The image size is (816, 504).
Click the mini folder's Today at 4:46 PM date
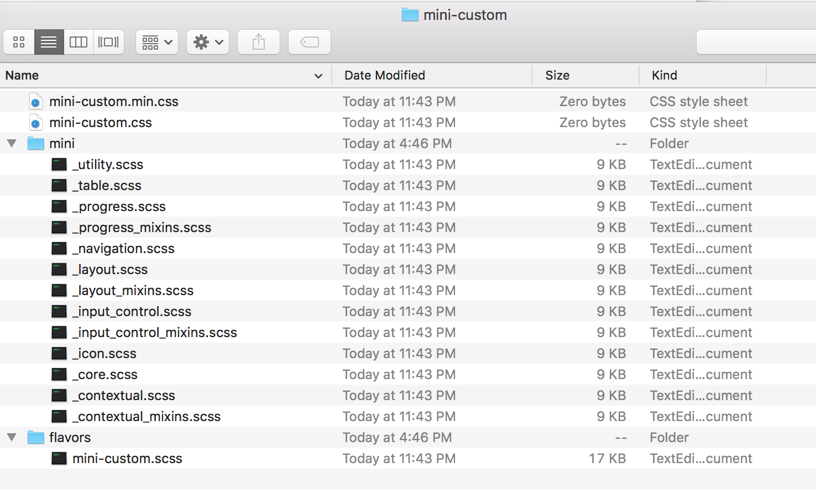pyautogui.click(x=397, y=144)
